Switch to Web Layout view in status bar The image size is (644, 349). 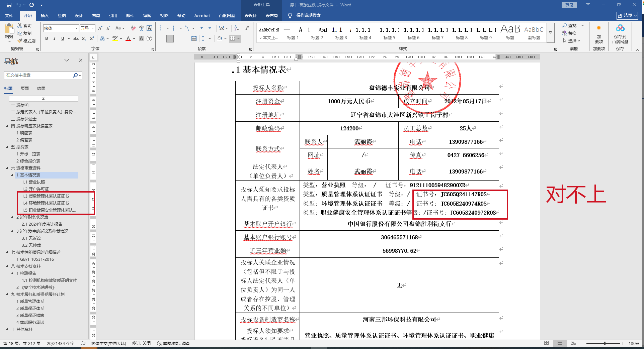click(573, 343)
